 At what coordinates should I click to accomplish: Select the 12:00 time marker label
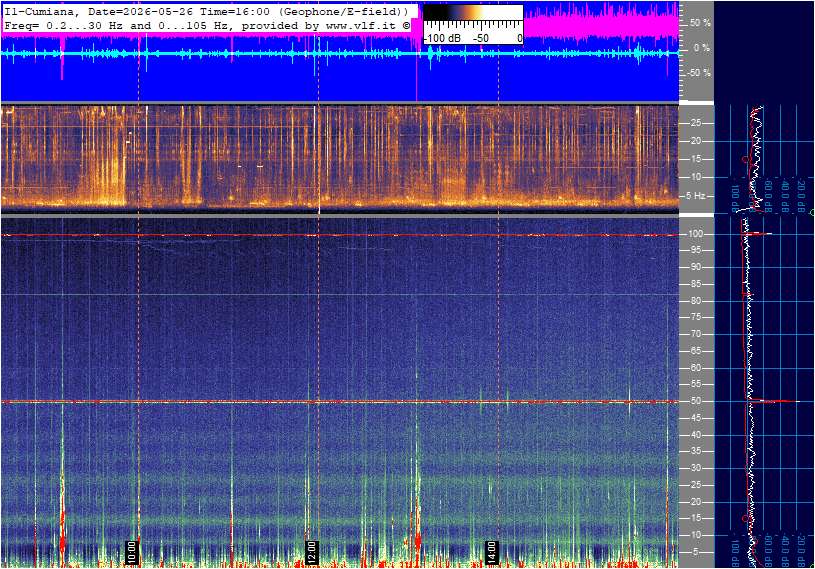(x=311, y=552)
